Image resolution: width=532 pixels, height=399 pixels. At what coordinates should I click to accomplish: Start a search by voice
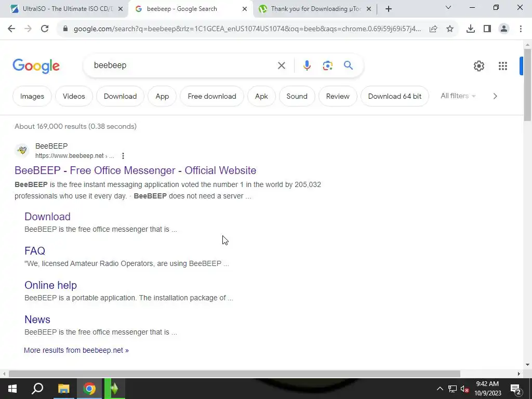click(307, 65)
